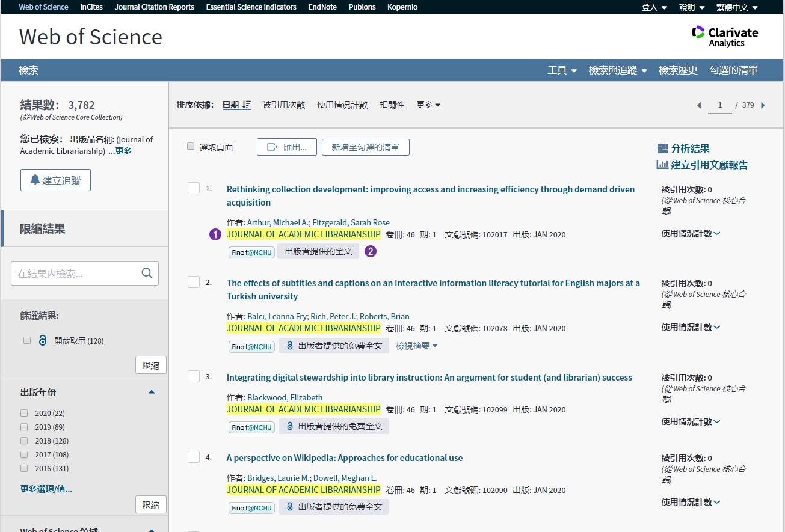
Task: Click 限縮 button under 開放取用 filter
Action: point(150,365)
